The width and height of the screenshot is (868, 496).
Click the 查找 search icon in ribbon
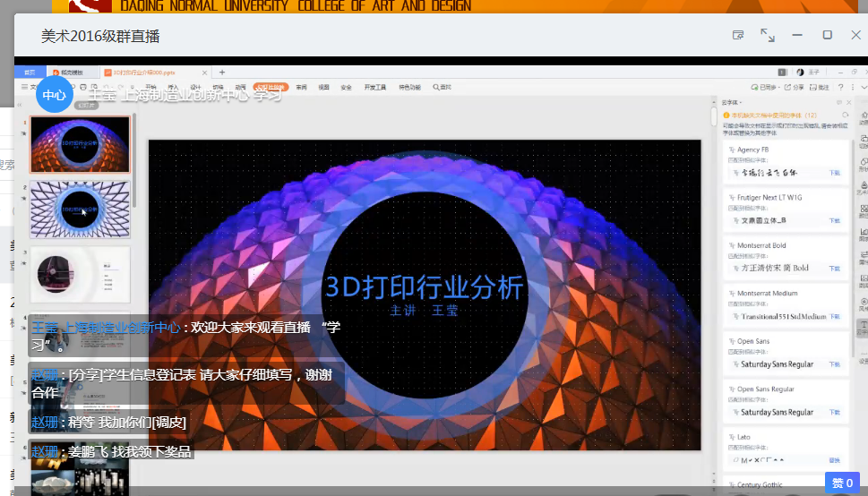(442, 87)
